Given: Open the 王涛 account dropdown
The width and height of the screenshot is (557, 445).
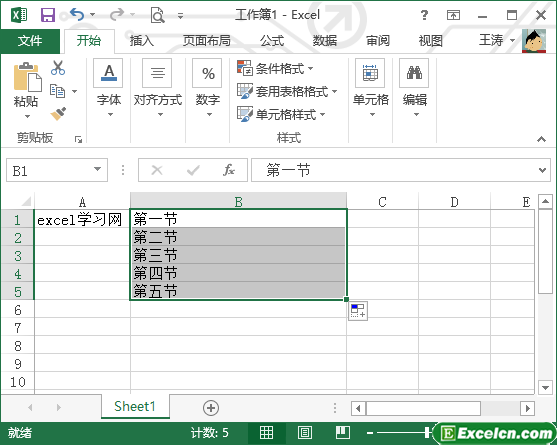Looking at the screenshot, I should click(513, 41).
